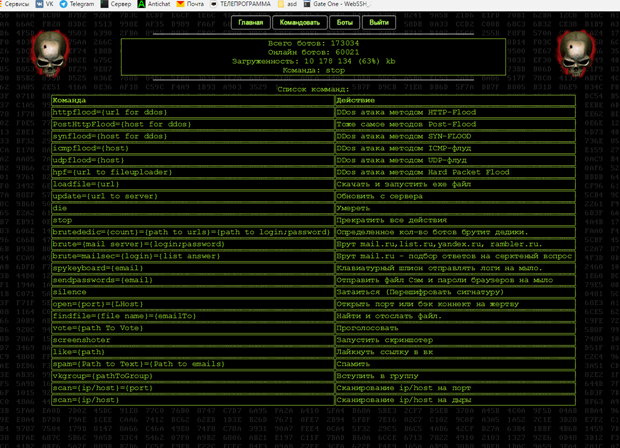
Task: Select the 'vote={path To Vote}' cell
Action: (193, 328)
